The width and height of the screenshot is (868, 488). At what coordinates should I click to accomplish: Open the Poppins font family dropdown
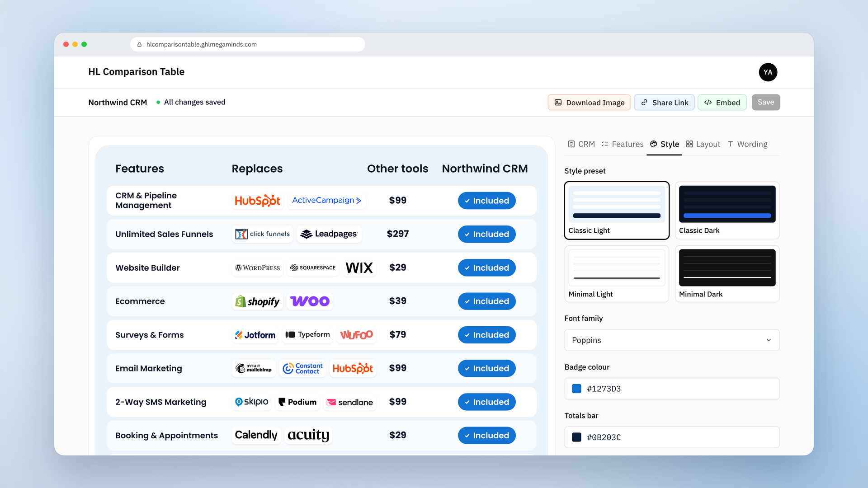(672, 340)
